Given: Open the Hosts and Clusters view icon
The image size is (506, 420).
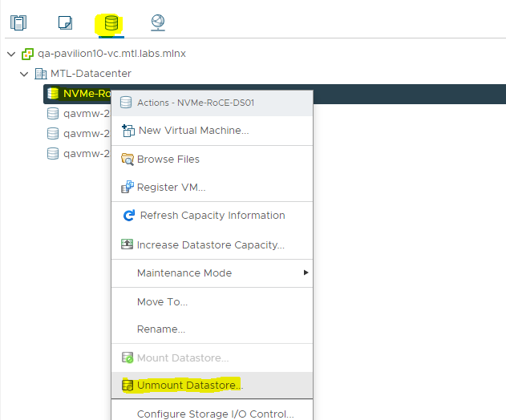Looking at the screenshot, I should click(18, 23).
